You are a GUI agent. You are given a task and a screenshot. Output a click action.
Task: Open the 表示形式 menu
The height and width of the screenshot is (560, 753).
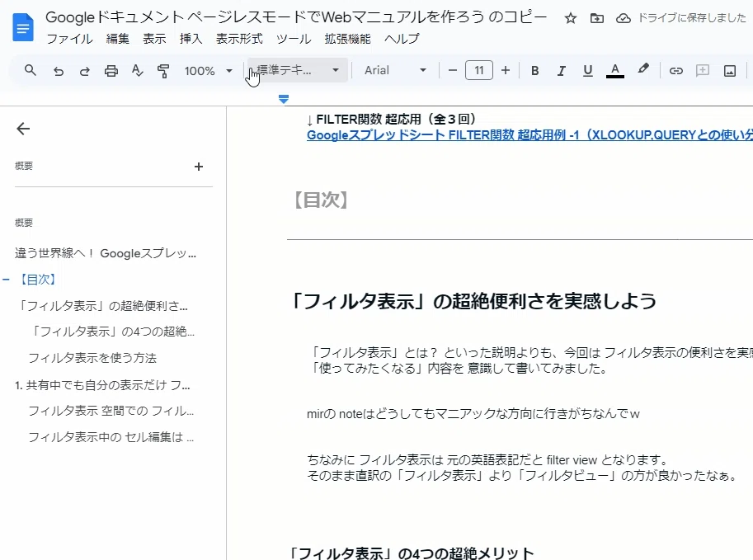pyautogui.click(x=239, y=39)
